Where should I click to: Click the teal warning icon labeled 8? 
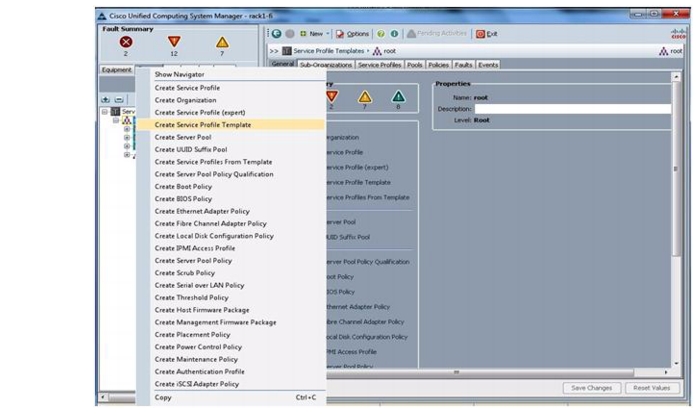(398, 97)
